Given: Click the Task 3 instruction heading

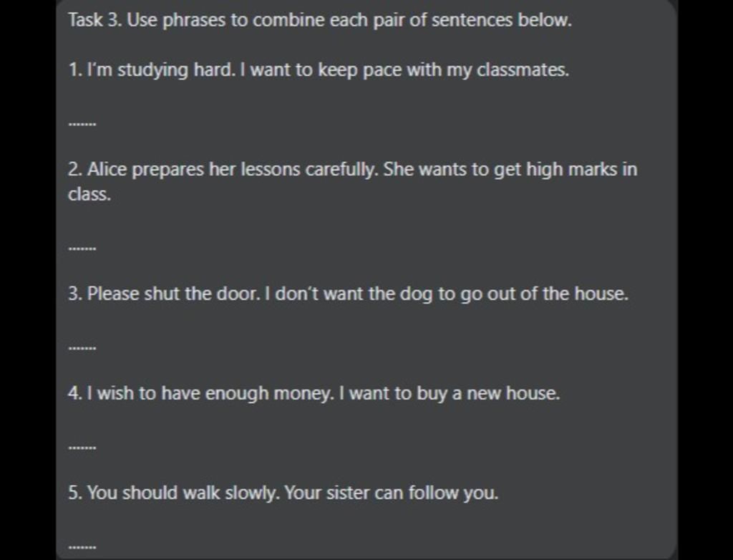Looking at the screenshot, I should [x=320, y=20].
